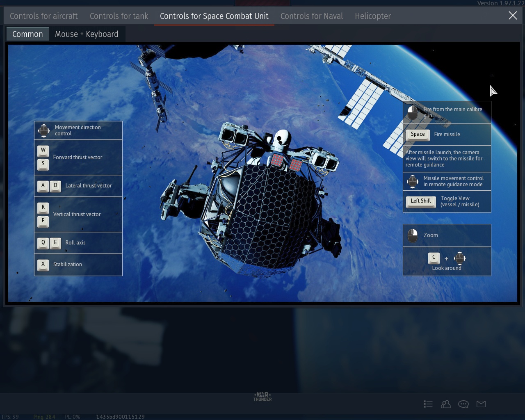Click mouse icon beside Fire from main calibre gun
Viewport: 525px width, 420px height.
[413, 112]
